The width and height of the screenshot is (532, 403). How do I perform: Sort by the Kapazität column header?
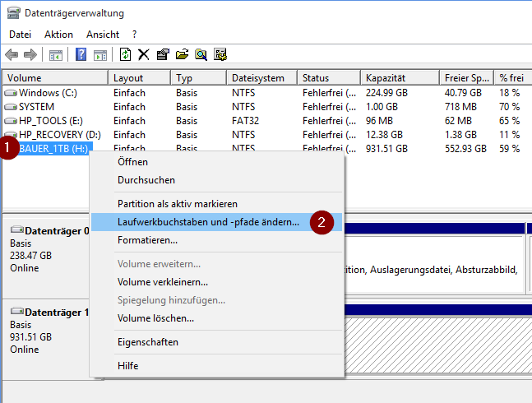point(400,78)
